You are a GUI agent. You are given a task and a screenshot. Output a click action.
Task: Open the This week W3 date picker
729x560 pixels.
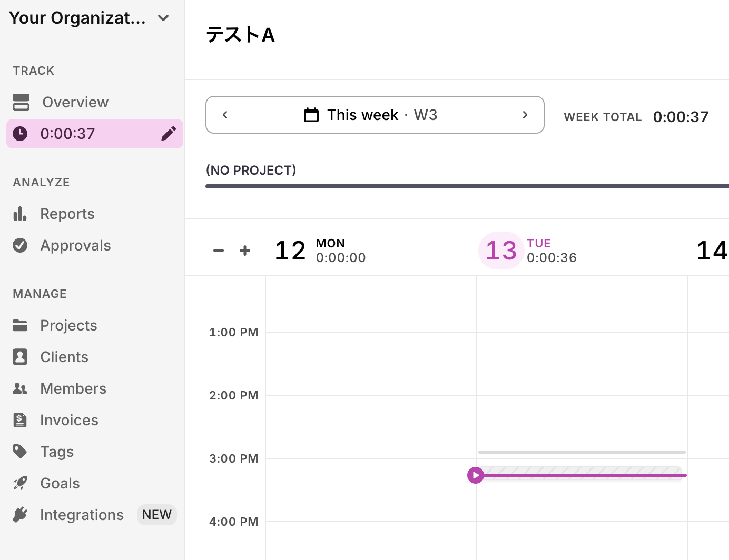pos(371,115)
